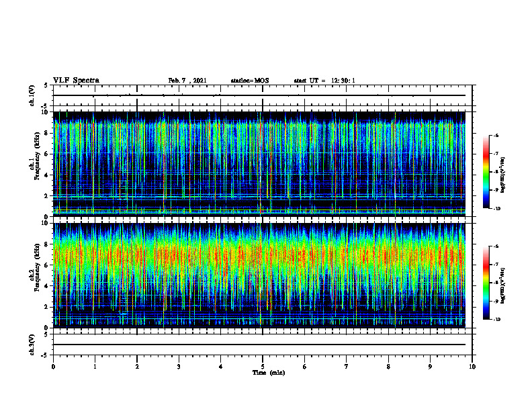Click the "-6" tick on ch.1 color bar
The height and width of the screenshot is (411, 532).
pos(497,136)
